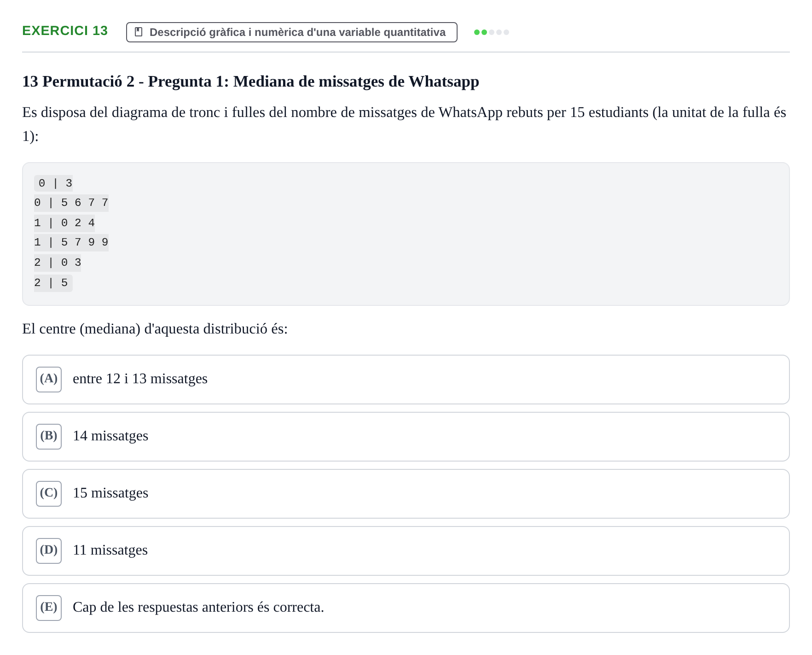This screenshot has height=655, width=812.
Task: Open the 'Descripció gràfica i numèrica' topic tag
Action: coord(292,32)
